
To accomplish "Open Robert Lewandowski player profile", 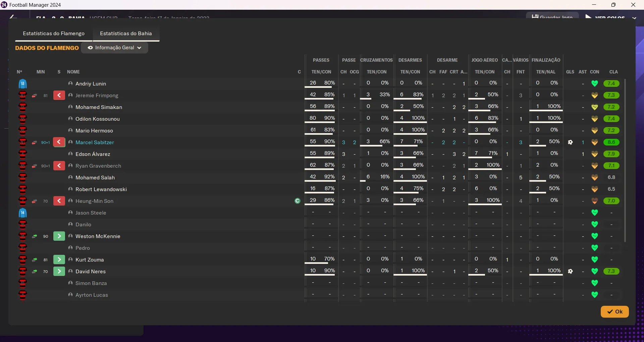I will 101,189.
